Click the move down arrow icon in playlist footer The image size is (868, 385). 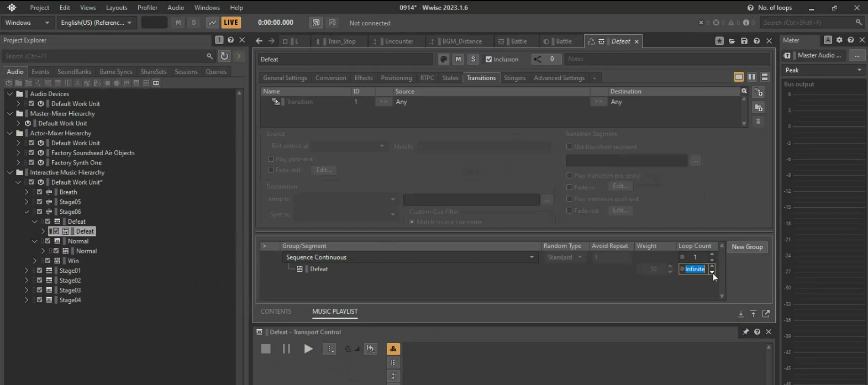(740, 314)
